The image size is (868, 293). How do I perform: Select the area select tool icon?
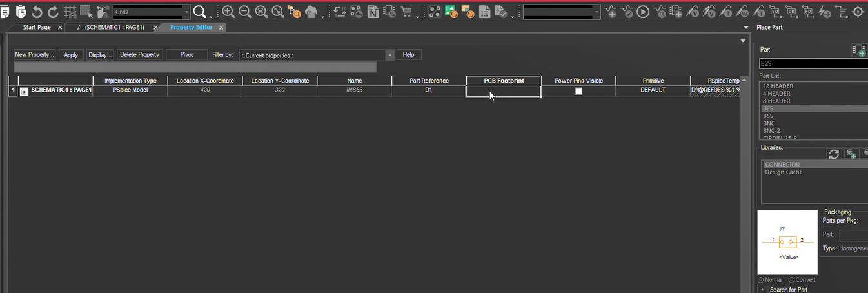pos(86,12)
